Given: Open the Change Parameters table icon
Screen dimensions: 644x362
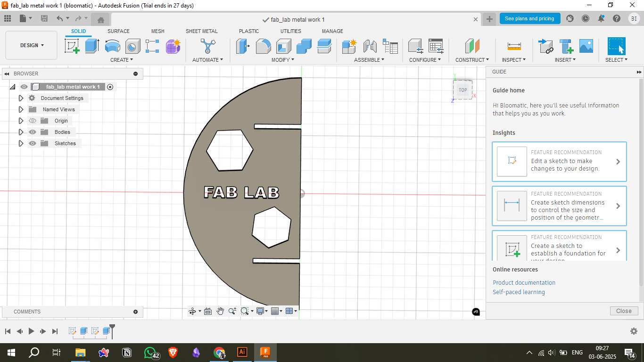Looking at the screenshot, I should 436,46.
